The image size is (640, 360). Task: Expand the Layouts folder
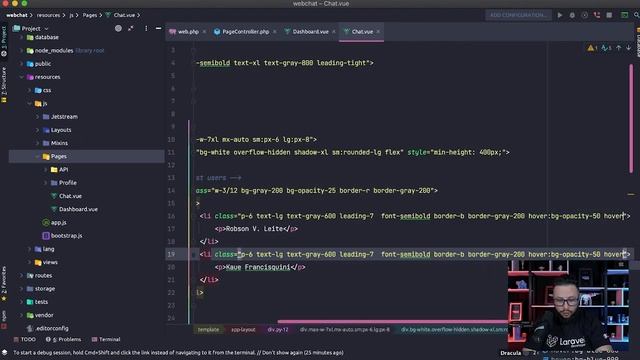(38, 130)
